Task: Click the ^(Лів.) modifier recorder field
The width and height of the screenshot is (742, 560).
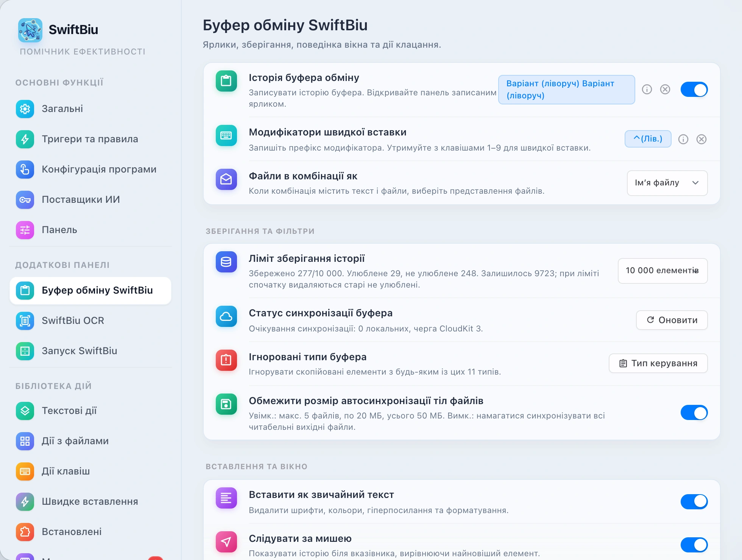Action: tap(648, 139)
